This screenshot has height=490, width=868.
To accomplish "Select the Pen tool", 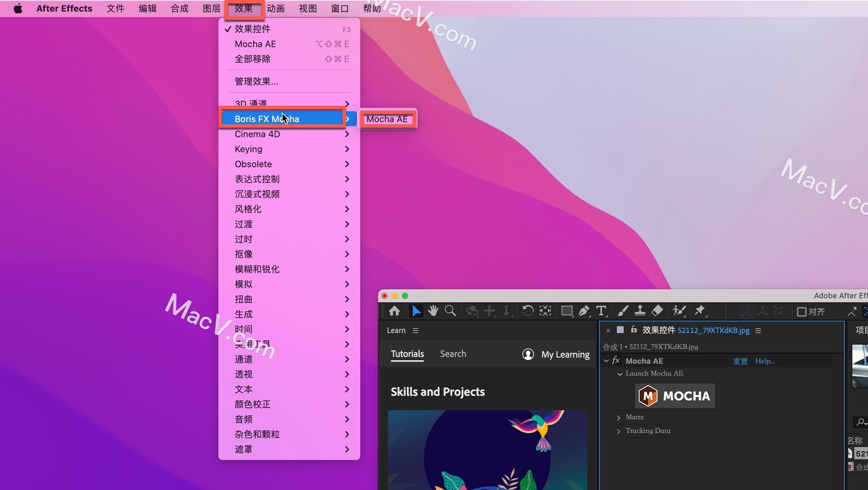I will tap(584, 311).
